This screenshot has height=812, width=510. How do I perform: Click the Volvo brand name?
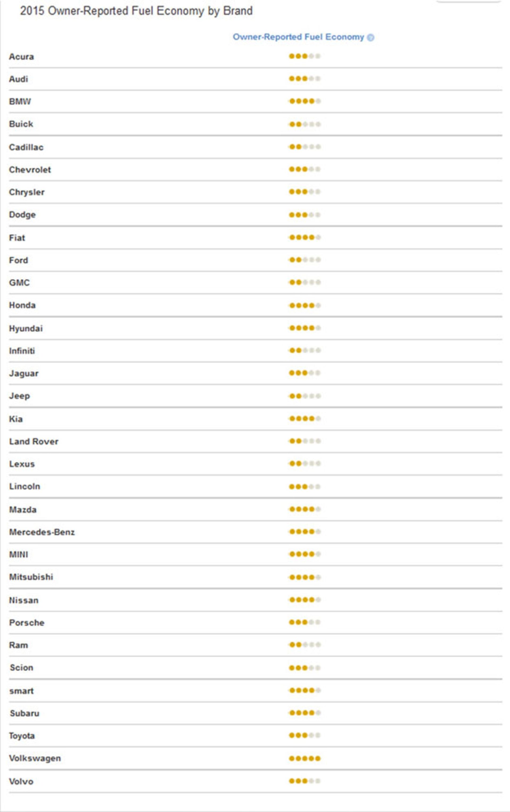pyautogui.click(x=21, y=781)
